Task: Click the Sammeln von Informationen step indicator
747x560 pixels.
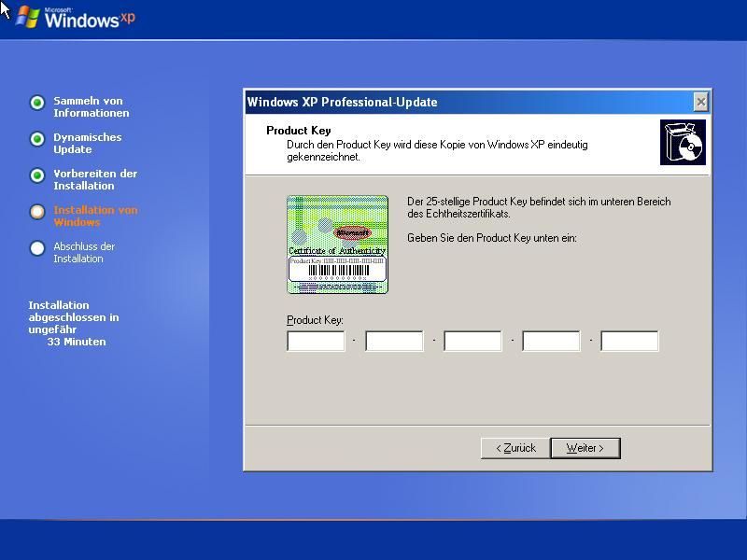Action: (x=37, y=103)
